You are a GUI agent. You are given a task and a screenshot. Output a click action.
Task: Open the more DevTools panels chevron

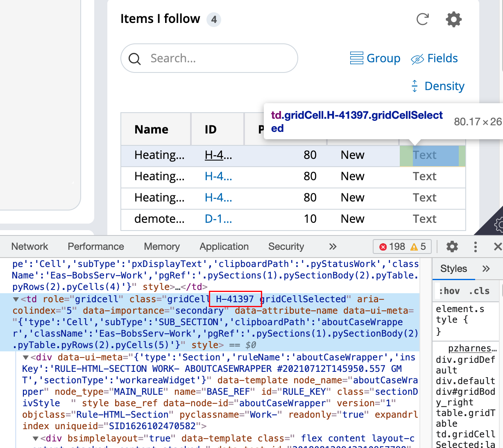333,247
